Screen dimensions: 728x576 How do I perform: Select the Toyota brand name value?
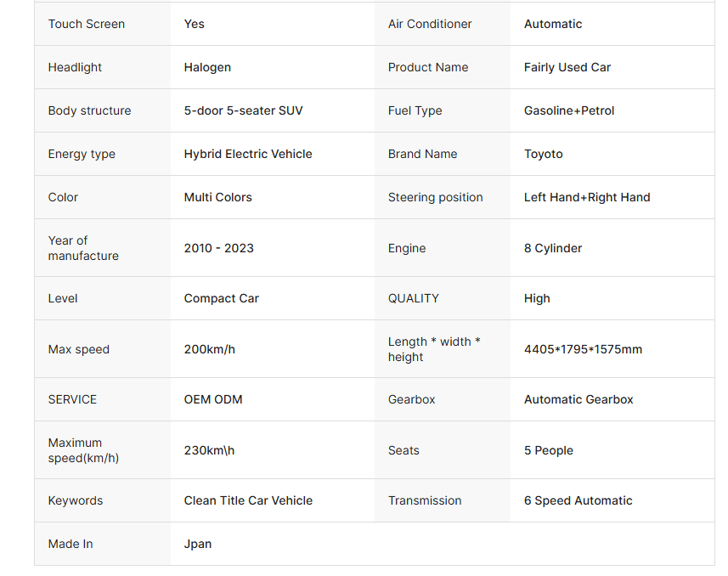(x=543, y=154)
